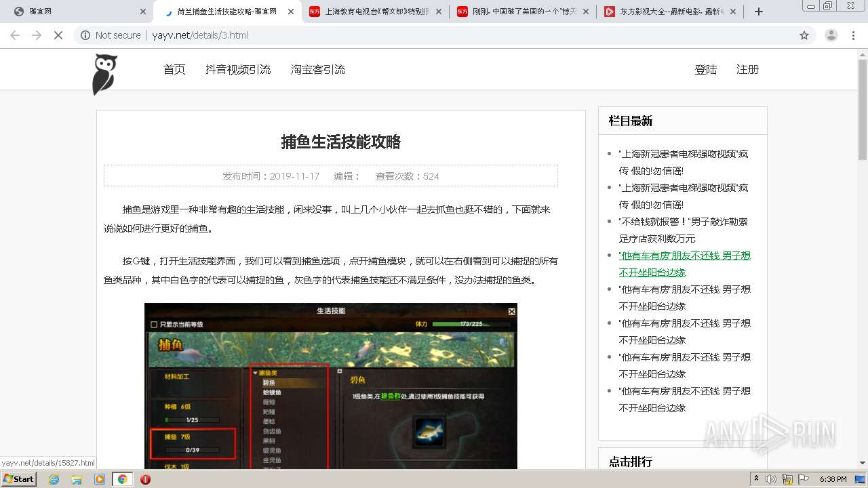Click the fishing skill game screenshot
868x488 pixels.
click(x=331, y=386)
